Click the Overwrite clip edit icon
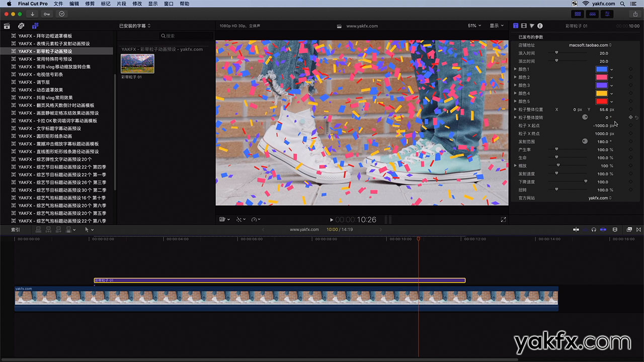Image resolution: width=644 pixels, height=362 pixels. tap(69, 230)
